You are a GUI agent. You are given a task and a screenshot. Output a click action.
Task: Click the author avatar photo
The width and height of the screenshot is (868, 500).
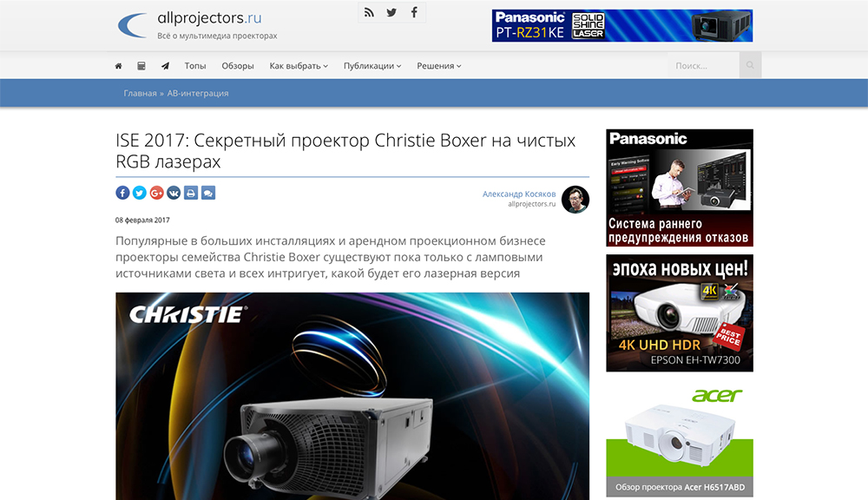point(575,200)
